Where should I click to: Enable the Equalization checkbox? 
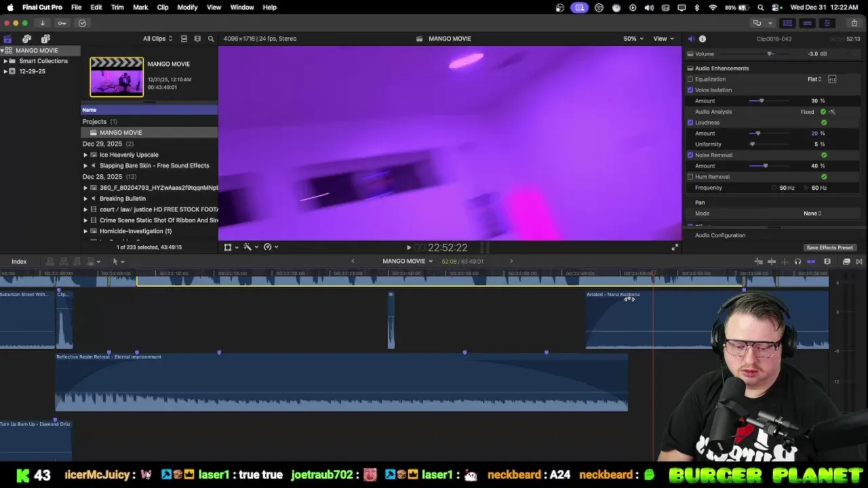[690, 79]
